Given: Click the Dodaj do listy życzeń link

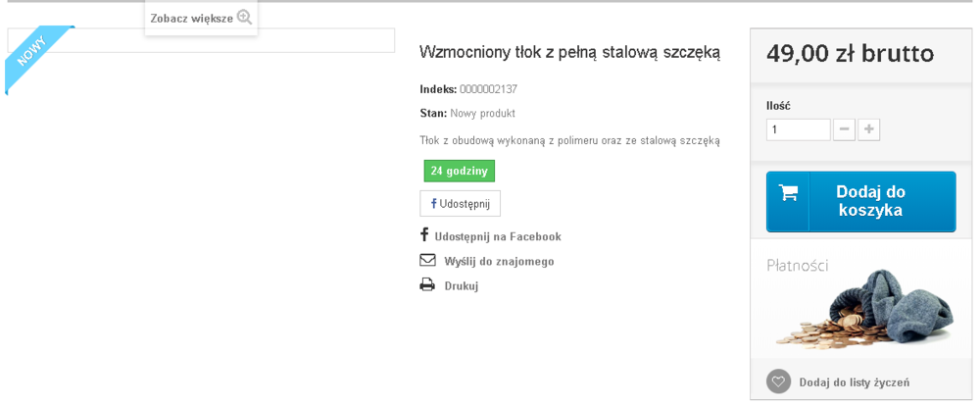Looking at the screenshot, I should point(854,382).
